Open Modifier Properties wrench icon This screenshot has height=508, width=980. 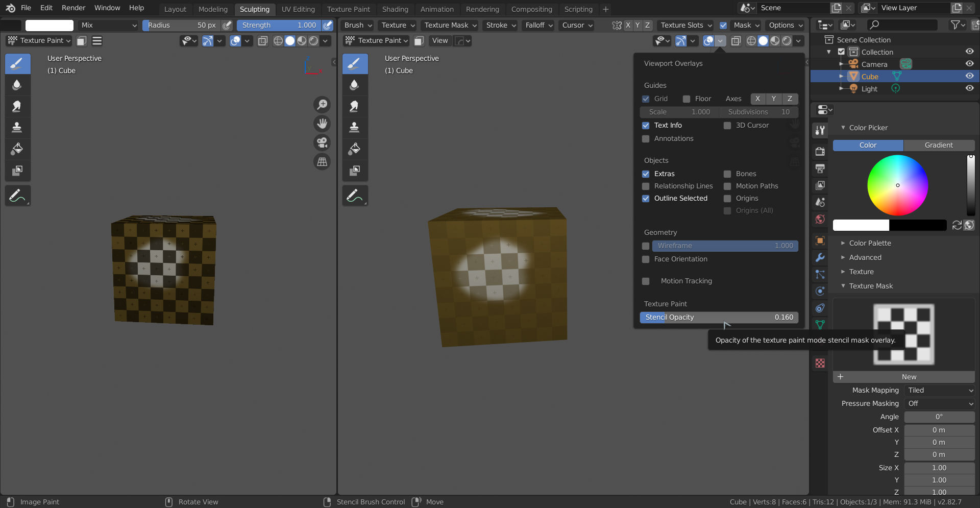pyautogui.click(x=820, y=258)
